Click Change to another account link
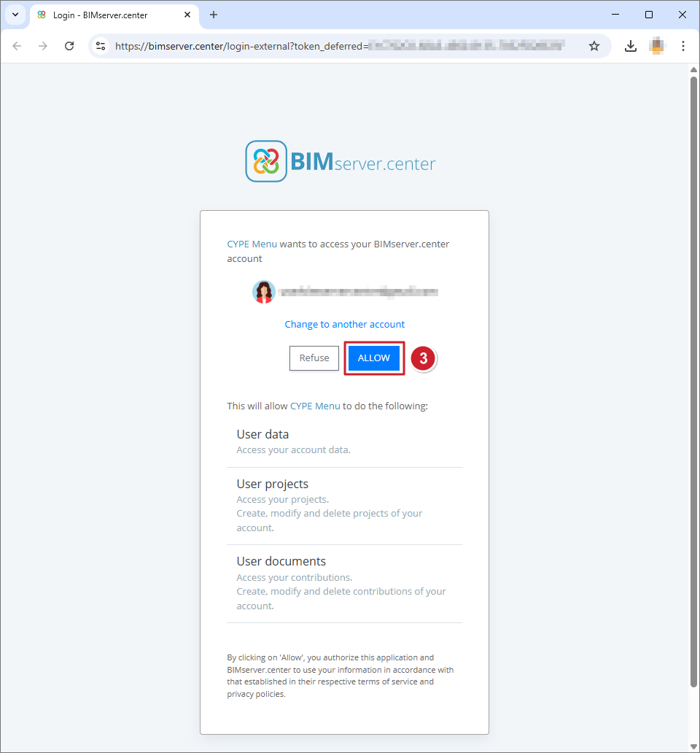 pos(344,324)
